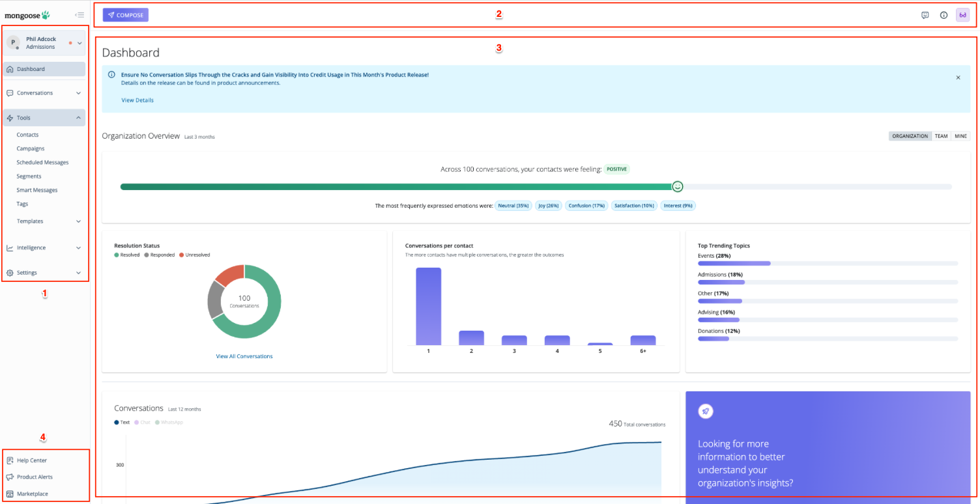
Task: Open Smart Messages under Tools
Action: (37, 190)
